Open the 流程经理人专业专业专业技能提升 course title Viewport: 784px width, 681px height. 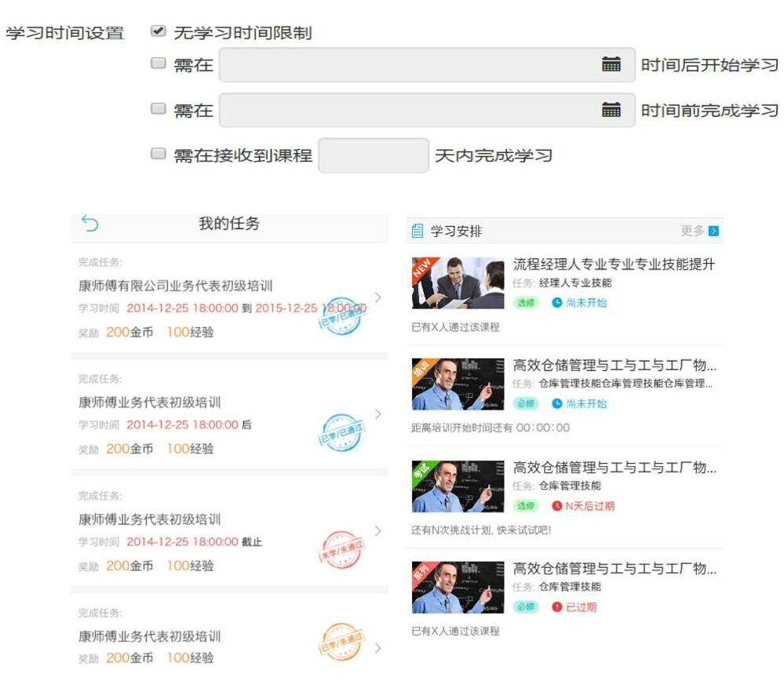[x=614, y=264]
